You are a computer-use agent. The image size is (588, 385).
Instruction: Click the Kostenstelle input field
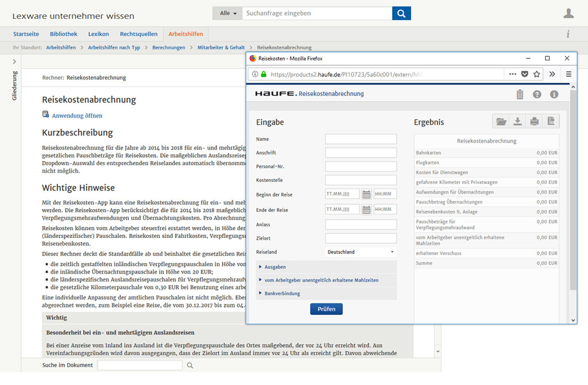coord(361,180)
